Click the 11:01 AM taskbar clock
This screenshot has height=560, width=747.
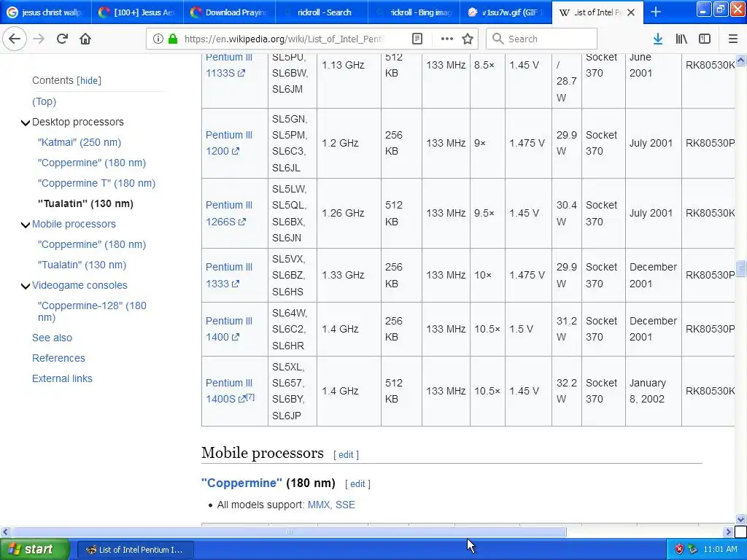(720, 550)
